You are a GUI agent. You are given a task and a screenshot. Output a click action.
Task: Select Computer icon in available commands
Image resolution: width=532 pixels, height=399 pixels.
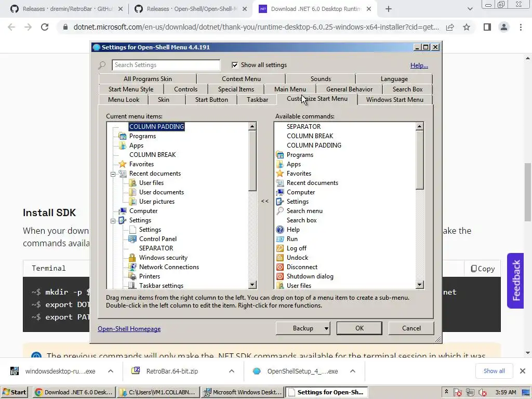coord(280,192)
